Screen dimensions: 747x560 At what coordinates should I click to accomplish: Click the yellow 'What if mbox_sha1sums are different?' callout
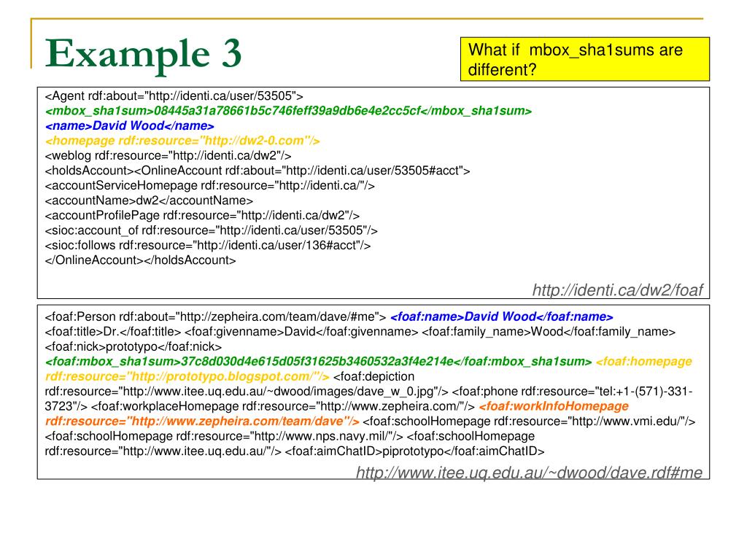584,59
